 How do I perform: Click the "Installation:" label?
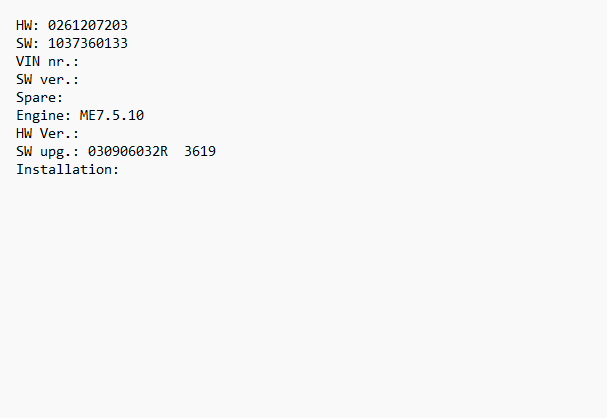(68, 169)
